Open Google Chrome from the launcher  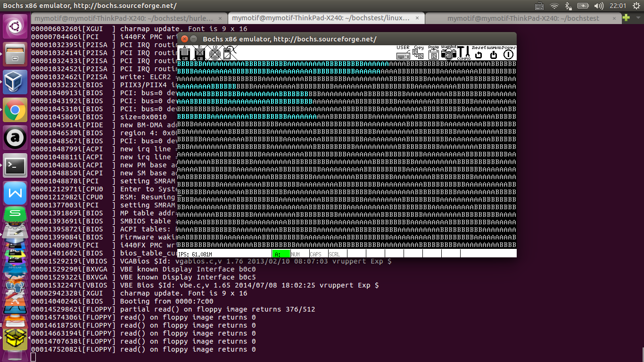tap(15, 110)
